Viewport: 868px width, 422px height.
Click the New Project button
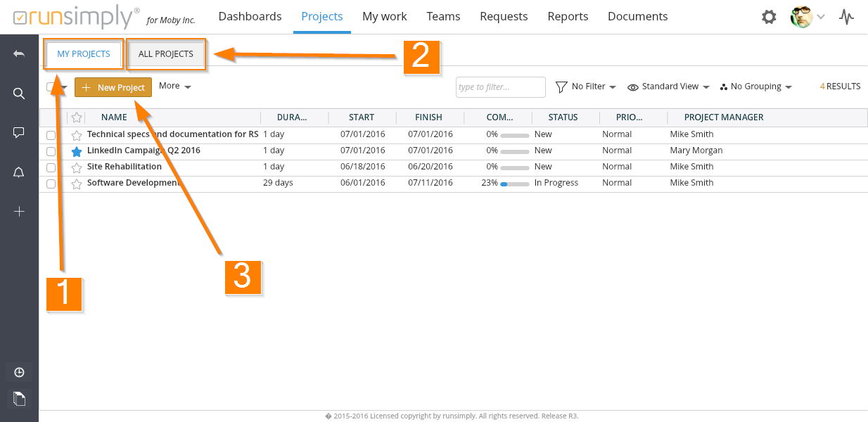pos(113,87)
